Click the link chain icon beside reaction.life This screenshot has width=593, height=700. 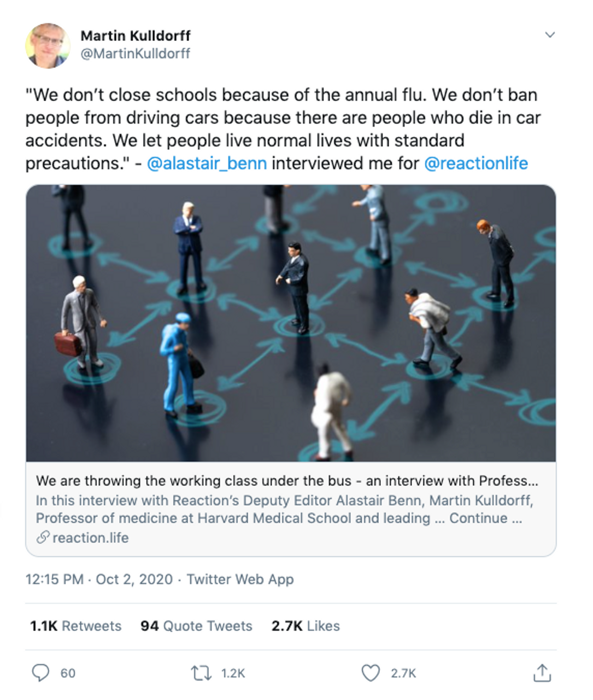click(43, 538)
